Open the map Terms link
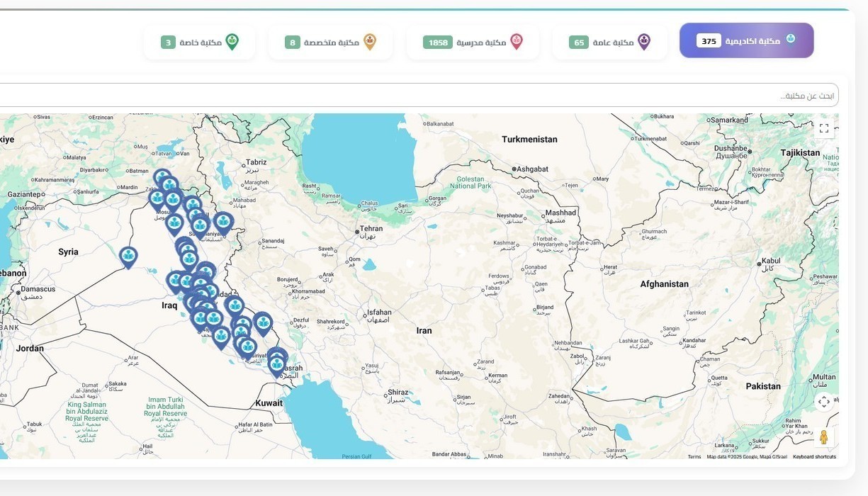868x496 pixels. (694, 457)
